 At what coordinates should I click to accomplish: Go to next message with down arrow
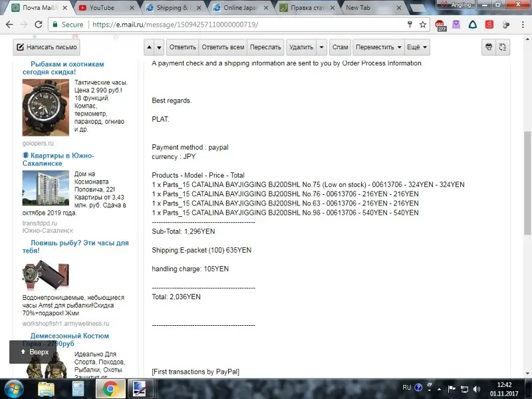pyautogui.click(x=159, y=47)
